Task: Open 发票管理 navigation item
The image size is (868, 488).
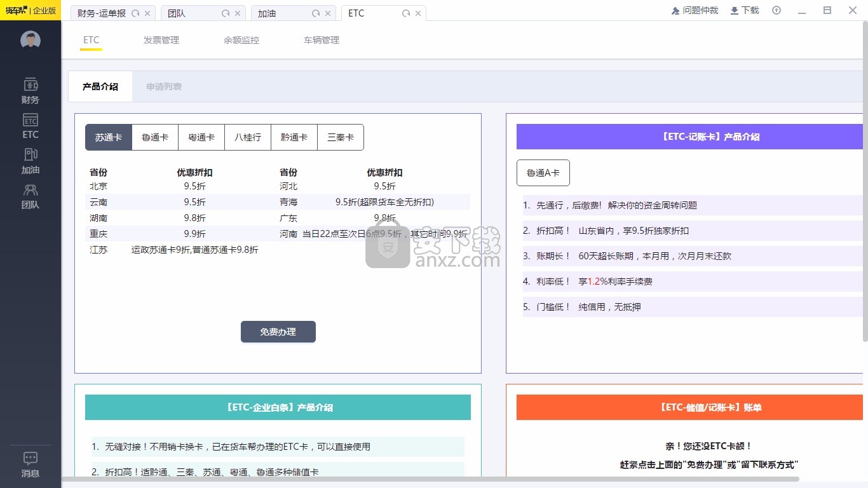Action: (161, 40)
